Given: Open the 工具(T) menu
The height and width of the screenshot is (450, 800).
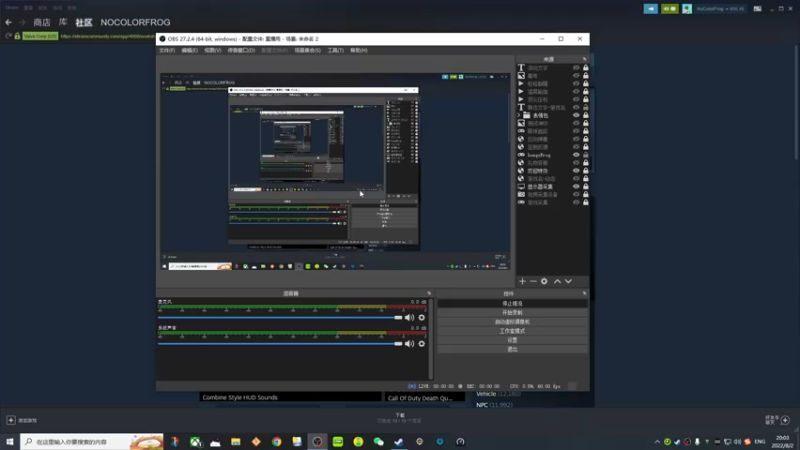Looking at the screenshot, I should click(x=335, y=51).
